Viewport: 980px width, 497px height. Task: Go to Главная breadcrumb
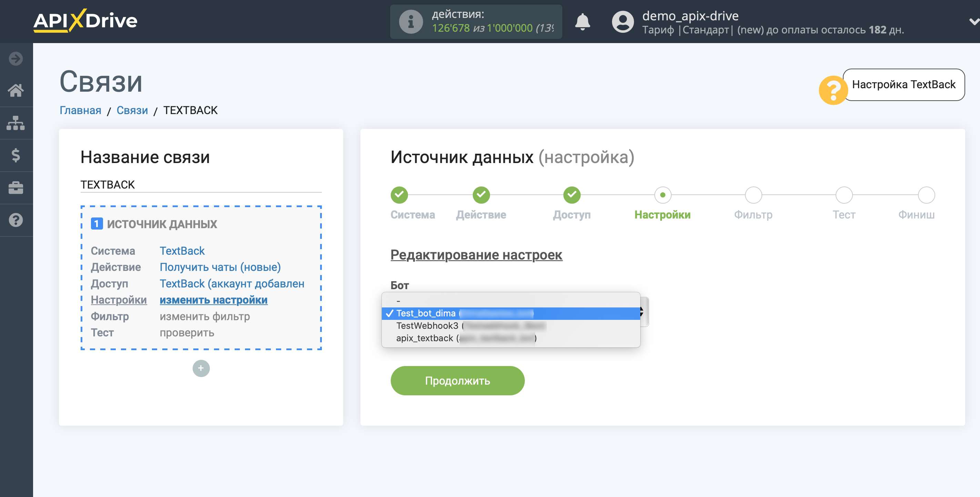tap(80, 110)
